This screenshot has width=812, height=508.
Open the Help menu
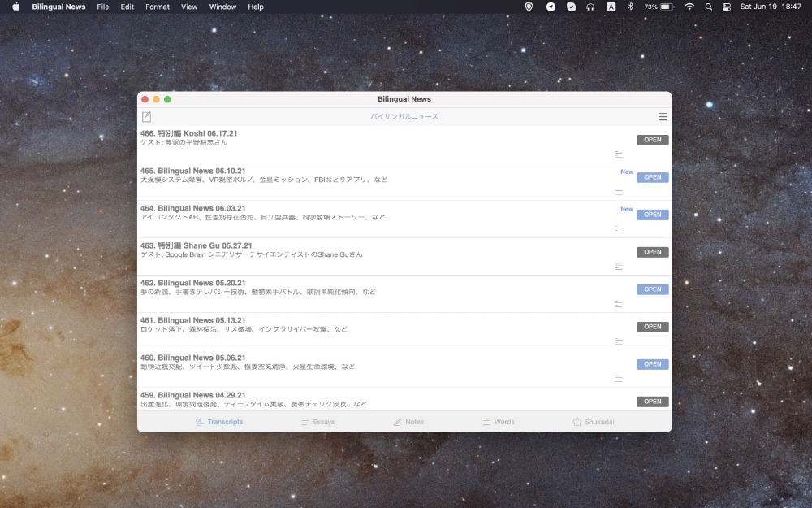click(x=256, y=7)
